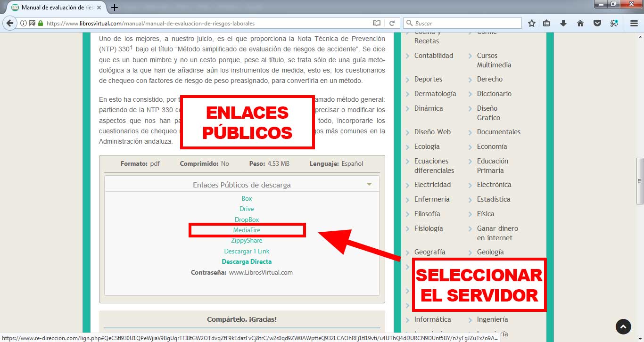Click the Compártelo. ¡Gracias! heading
This screenshot has height=342, width=644.
pyautogui.click(x=242, y=319)
